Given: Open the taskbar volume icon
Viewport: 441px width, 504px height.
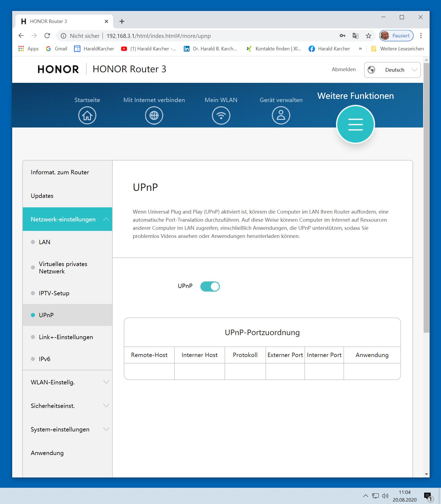Looking at the screenshot, I should coord(385,496).
